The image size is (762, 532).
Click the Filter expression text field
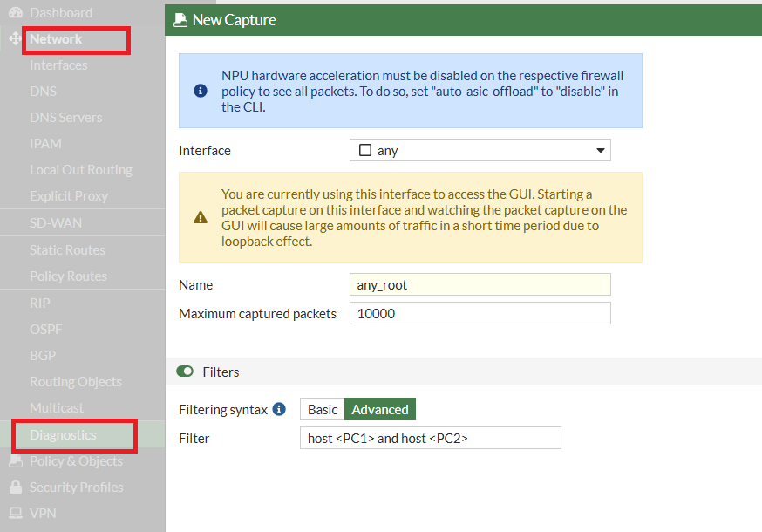coord(429,438)
